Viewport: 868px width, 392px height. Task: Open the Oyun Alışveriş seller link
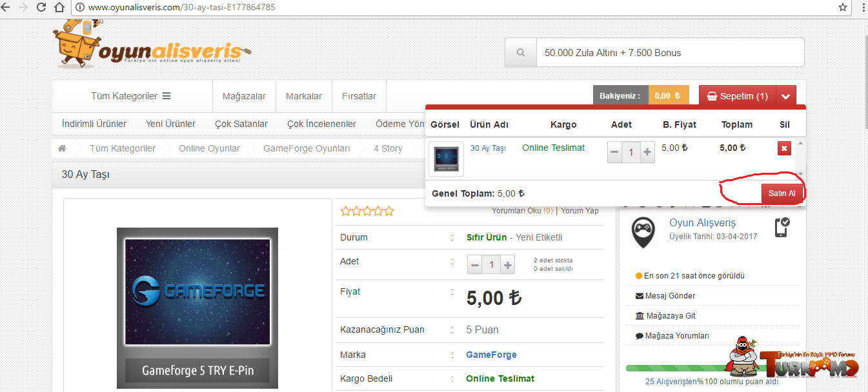tap(702, 223)
